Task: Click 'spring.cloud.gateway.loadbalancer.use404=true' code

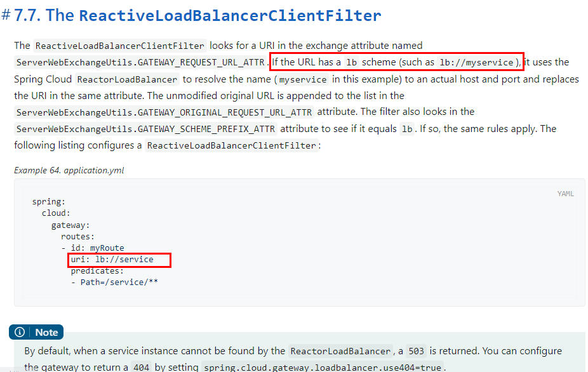Action: pyautogui.click(x=323, y=367)
